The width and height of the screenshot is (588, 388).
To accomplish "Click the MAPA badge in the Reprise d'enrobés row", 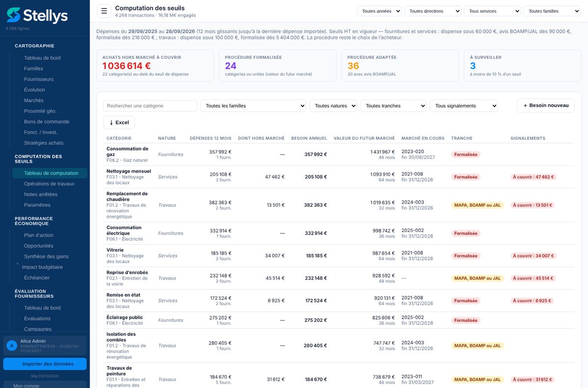I will tap(478, 278).
